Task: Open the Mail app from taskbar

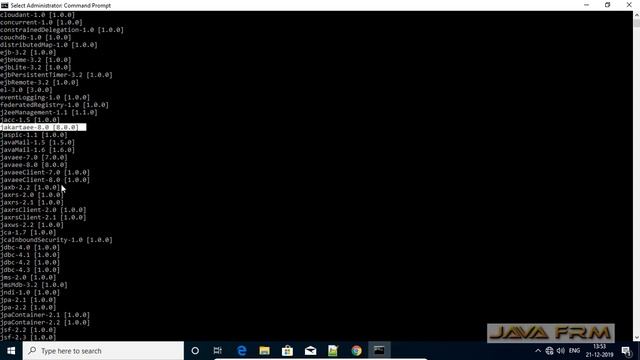Action: pos(310,351)
